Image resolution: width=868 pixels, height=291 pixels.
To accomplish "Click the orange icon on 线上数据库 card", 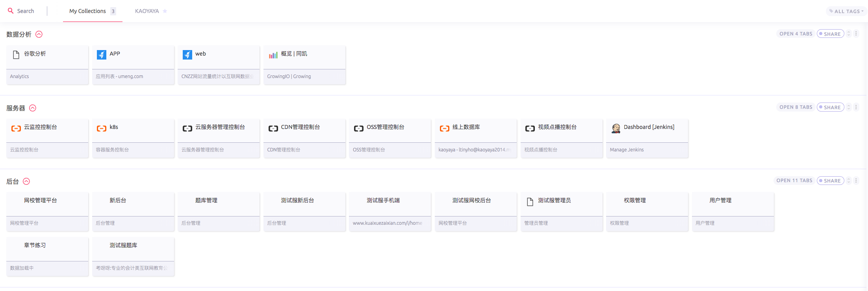I will tap(445, 128).
